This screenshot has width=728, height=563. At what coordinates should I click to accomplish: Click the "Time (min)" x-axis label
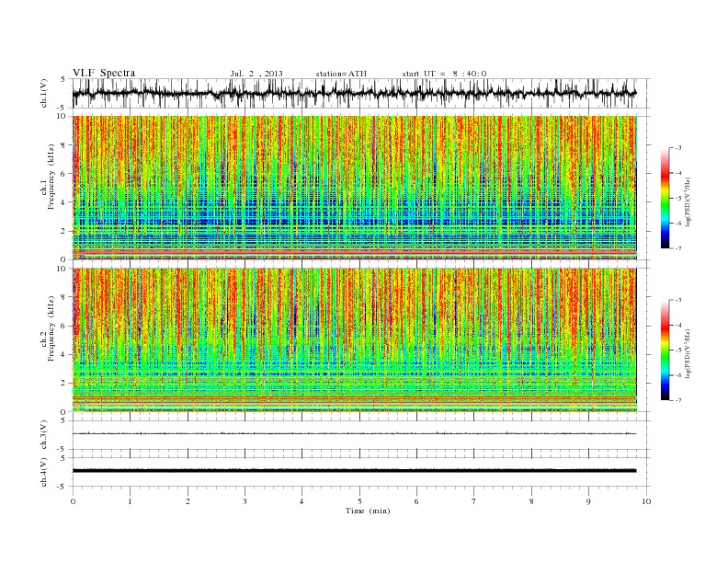(368, 511)
